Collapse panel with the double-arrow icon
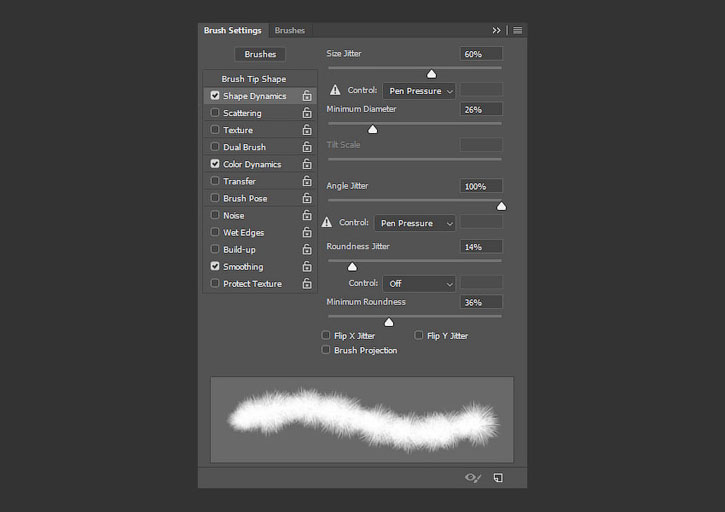This screenshot has height=512, width=725. coord(496,31)
